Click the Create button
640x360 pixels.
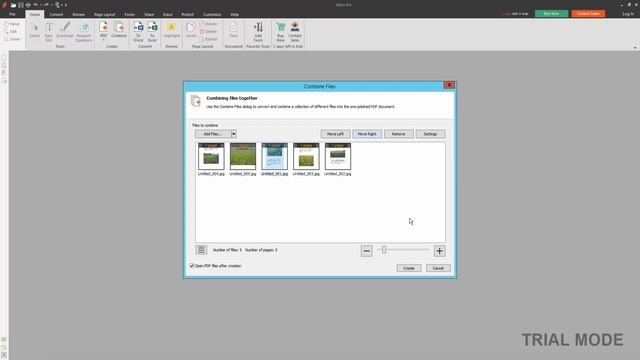(x=409, y=268)
